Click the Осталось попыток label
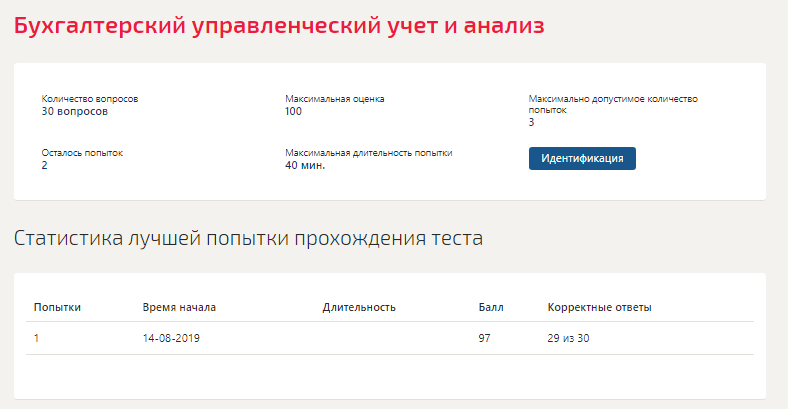The image size is (788, 409). [82, 153]
